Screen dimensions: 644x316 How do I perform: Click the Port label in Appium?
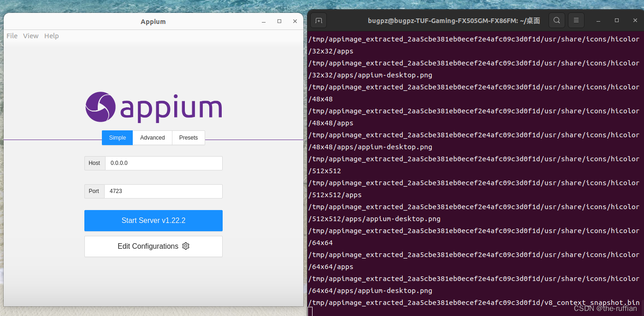[94, 191]
